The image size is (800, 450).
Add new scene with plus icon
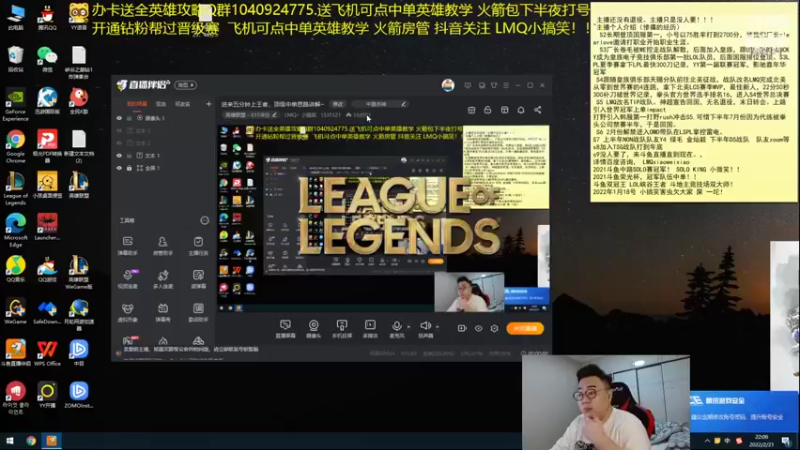[208, 104]
